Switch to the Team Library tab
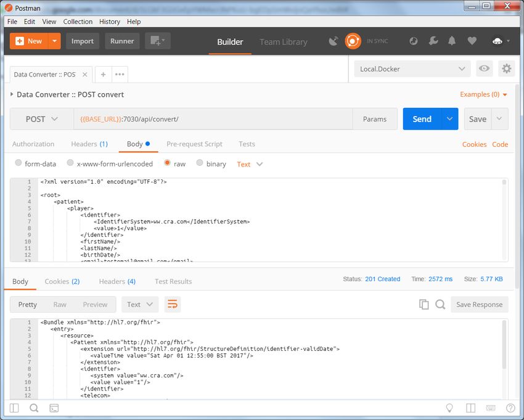 [x=284, y=42]
